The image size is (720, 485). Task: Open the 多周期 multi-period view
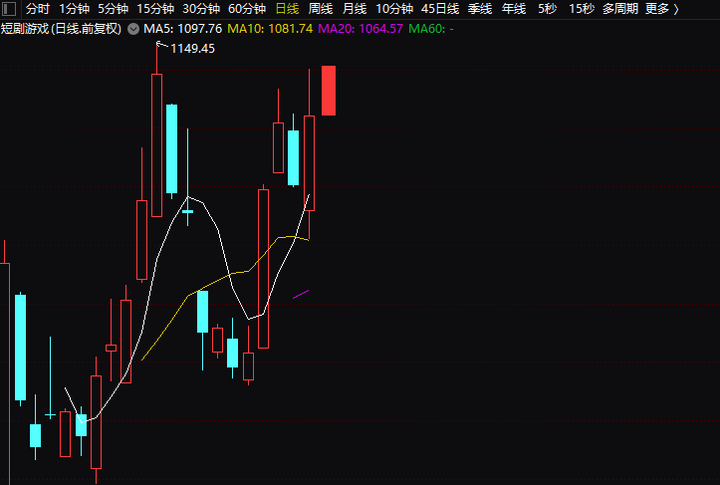coord(620,8)
